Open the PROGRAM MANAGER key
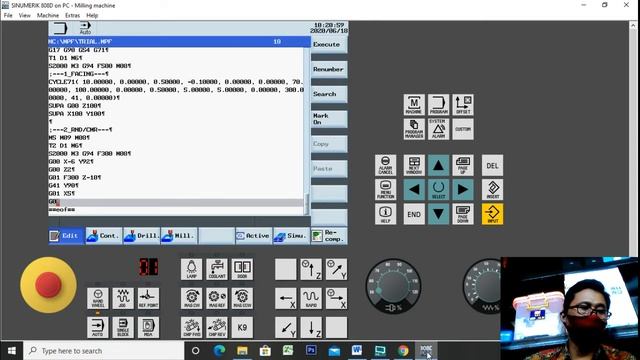This screenshot has width=640, height=360. (414, 129)
